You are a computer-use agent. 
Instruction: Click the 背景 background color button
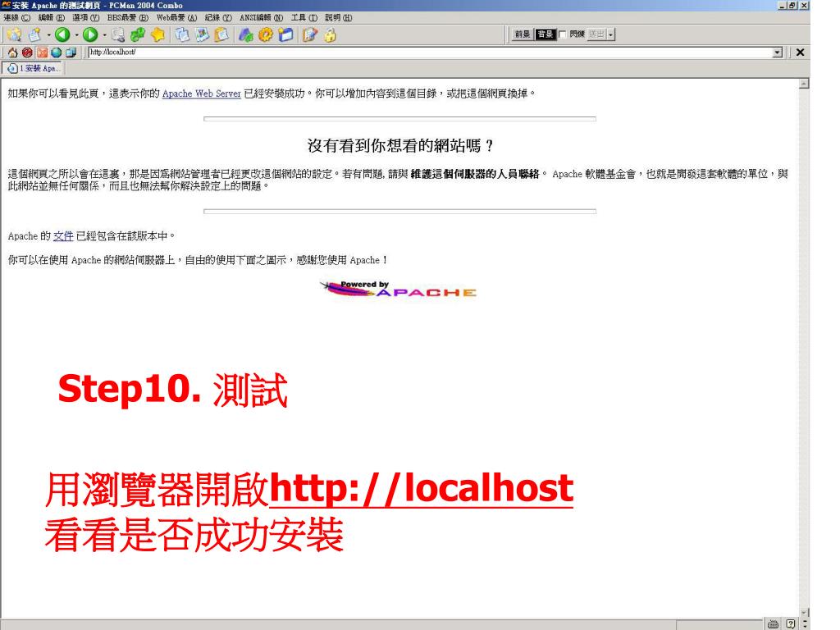tap(546, 34)
